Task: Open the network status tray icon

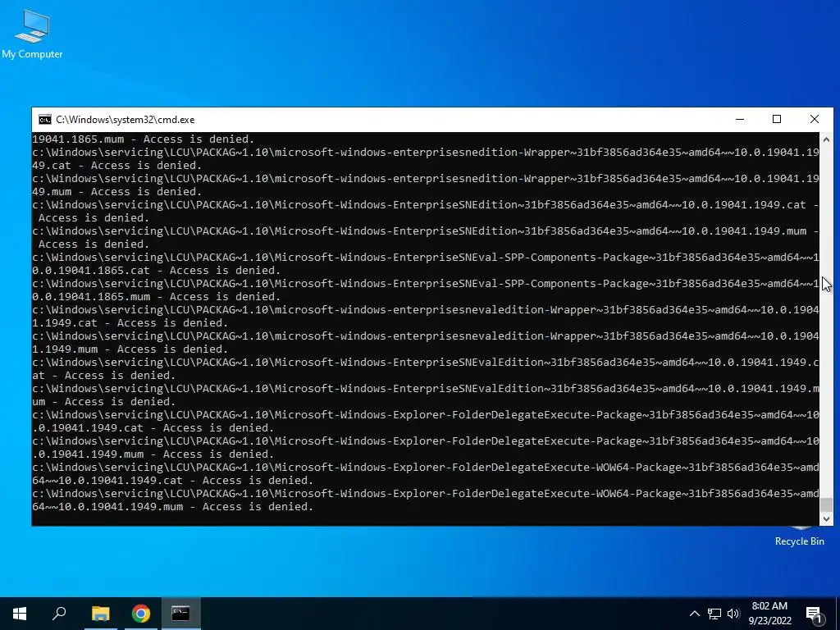Action: pos(714,614)
